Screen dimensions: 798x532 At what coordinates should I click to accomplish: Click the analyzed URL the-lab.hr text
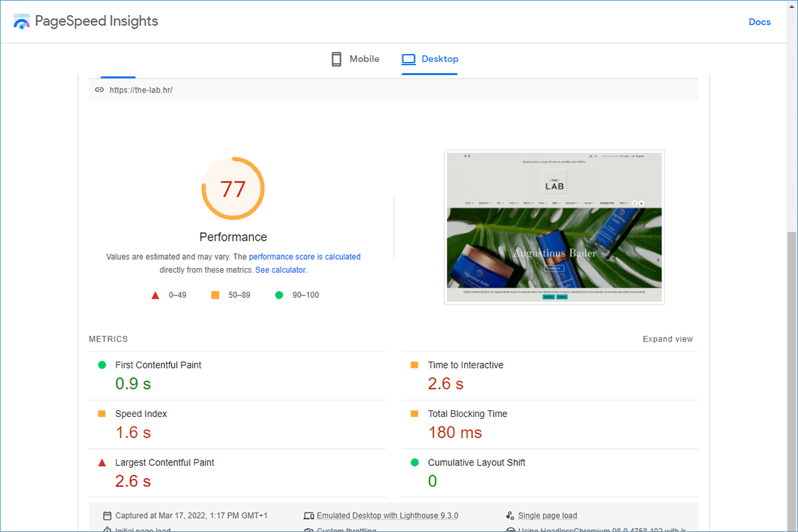(x=141, y=90)
